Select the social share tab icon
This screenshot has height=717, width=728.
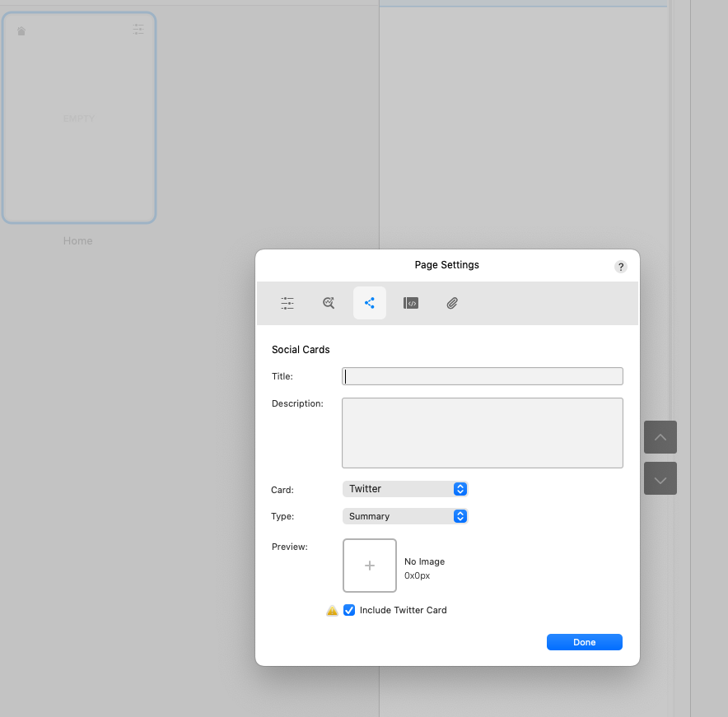pos(370,303)
